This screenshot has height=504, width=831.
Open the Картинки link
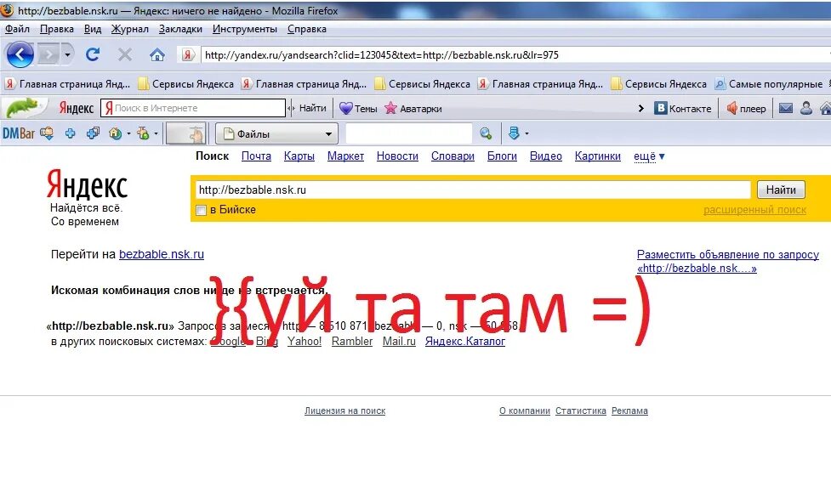pyautogui.click(x=598, y=156)
